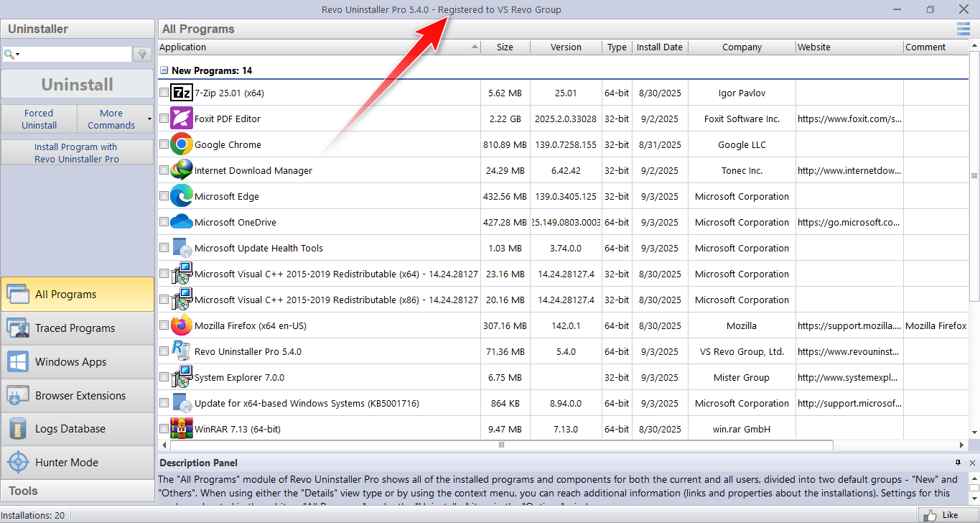
Task: Click the large Uninstall button
Action: point(78,85)
